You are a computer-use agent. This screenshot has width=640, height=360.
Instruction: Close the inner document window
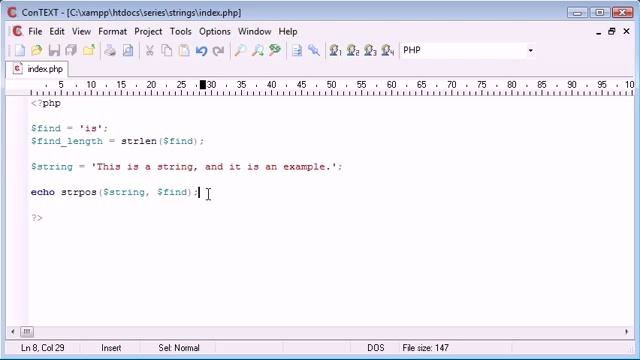(626, 31)
